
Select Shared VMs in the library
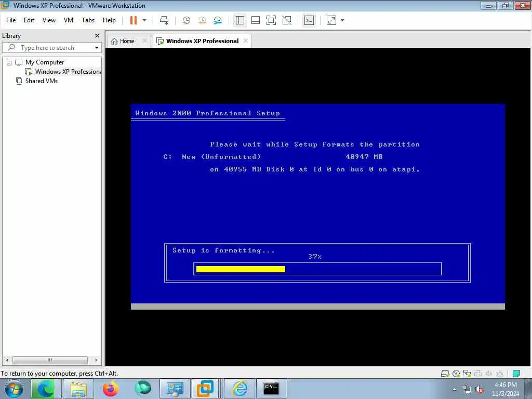(42, 81)
